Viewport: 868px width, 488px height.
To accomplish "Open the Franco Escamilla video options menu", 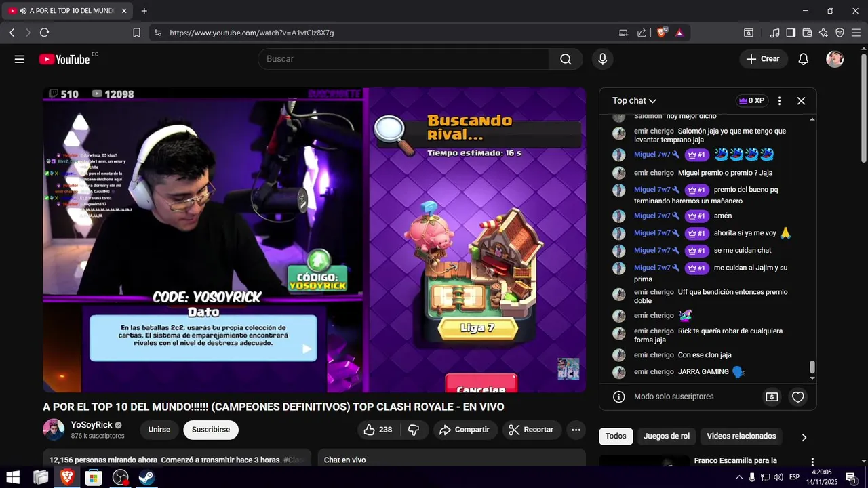I will pos(812,462).
